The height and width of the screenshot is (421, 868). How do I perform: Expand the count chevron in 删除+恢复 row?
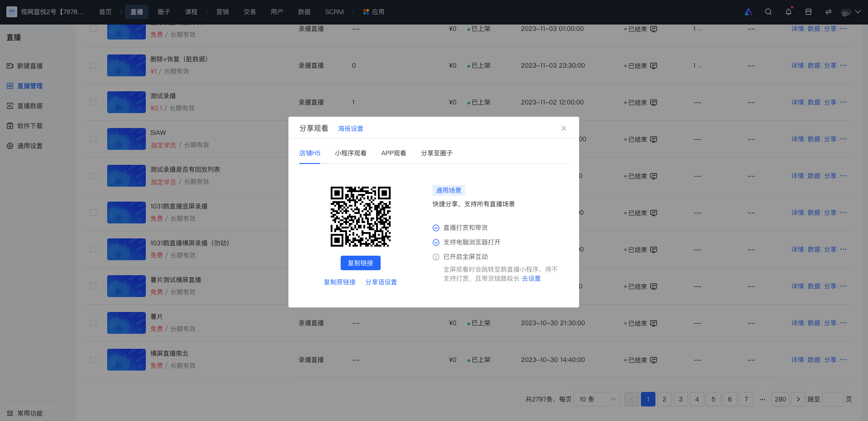click(x=700, y=66)
